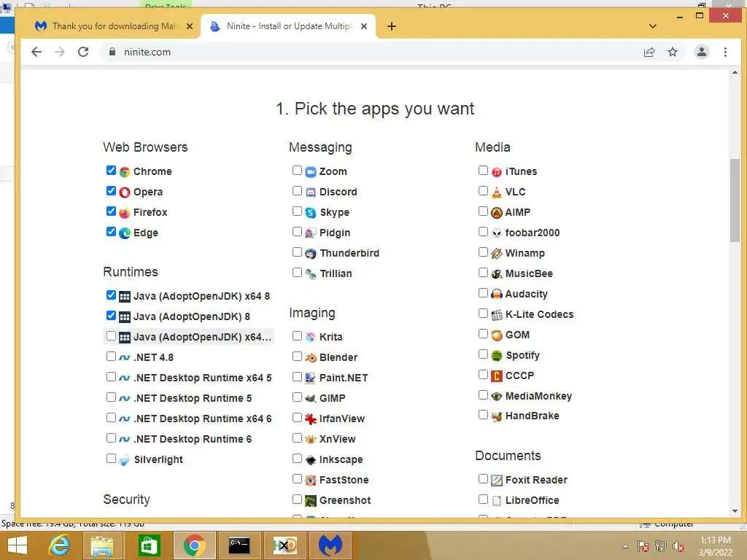Enable the Pidgin checkbox
This screenshot has height=560, width=747.
pos(297,232)
